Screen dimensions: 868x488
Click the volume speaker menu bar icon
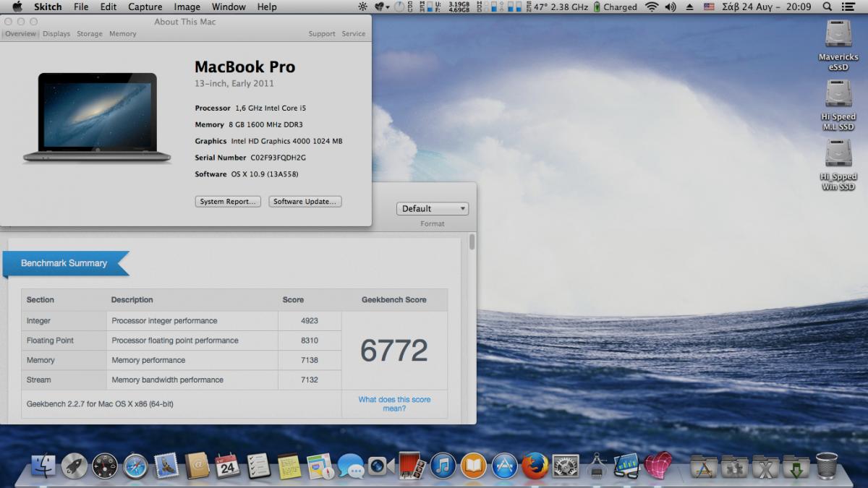(671, 7)
